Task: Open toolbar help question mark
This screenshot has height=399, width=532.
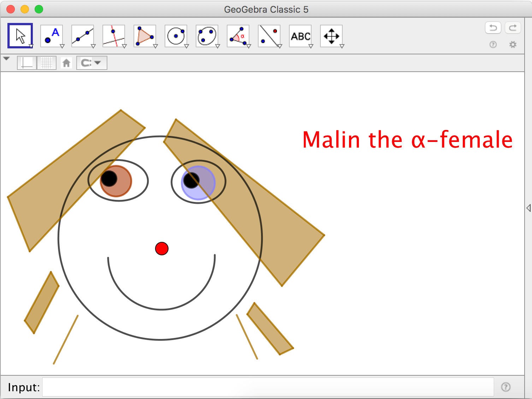Action: (493, 44)
